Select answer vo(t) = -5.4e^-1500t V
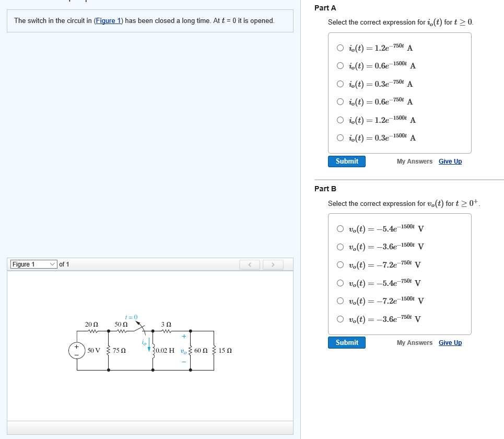The width and height of the screenshot is (504, 439). tap(341, 228)
